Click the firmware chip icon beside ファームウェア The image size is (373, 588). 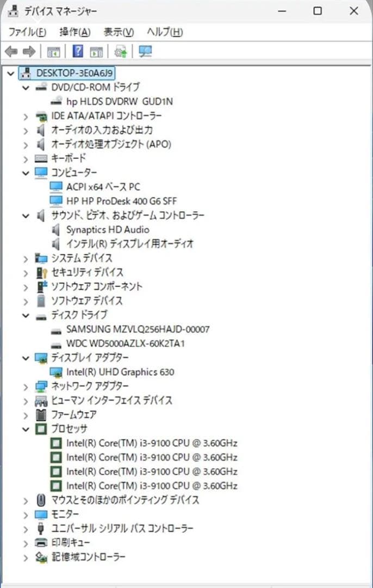[41, 414]
